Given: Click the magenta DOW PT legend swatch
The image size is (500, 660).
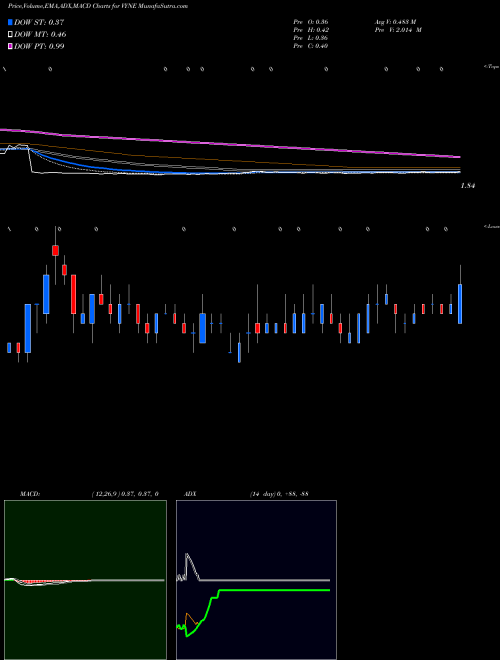Looking at the screenshot, I should (x=11, y=46).
